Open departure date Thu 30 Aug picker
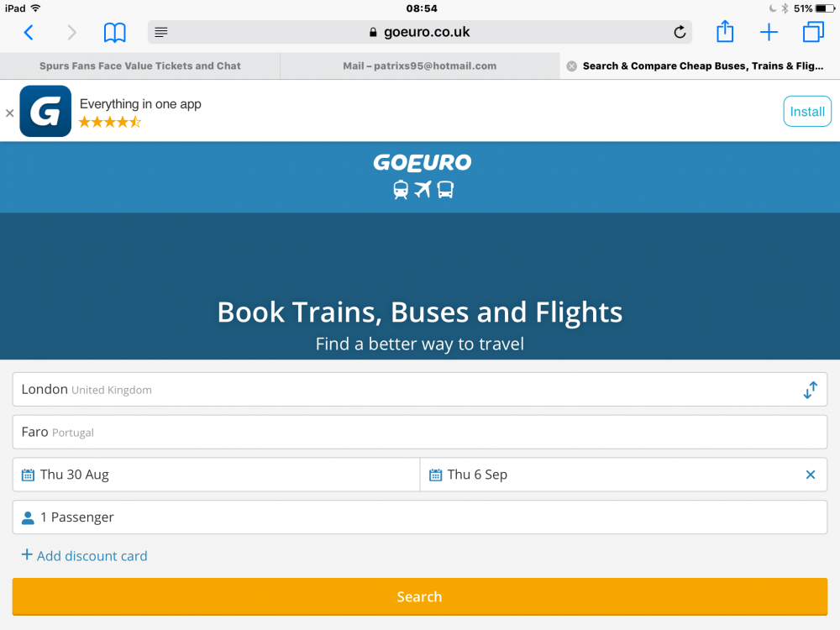This screenshot has height=630, width=840. click(217, 475)
